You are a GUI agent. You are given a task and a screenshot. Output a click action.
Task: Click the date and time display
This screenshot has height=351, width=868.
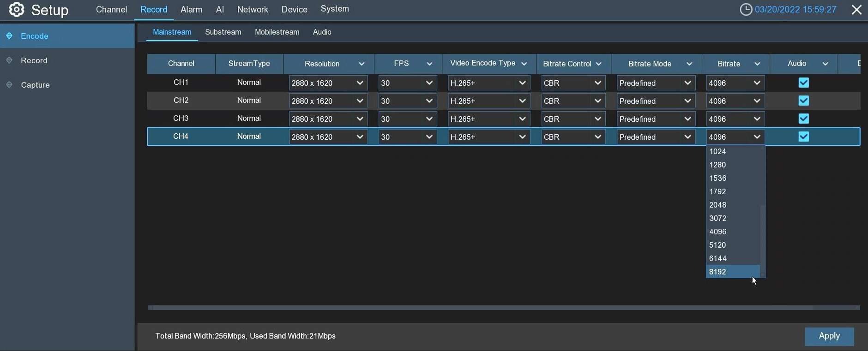point(796,10)
